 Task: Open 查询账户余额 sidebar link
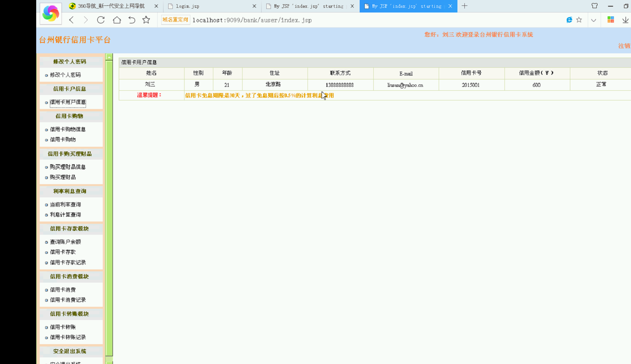pos(65,242)
